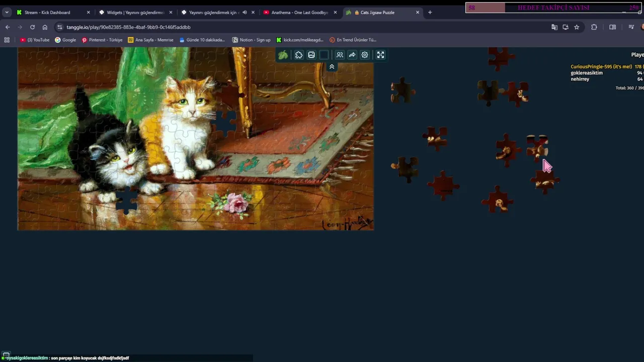Image resolution: width=644 pixels, height=362 pixels.
Task: Click player name nehirrey
Action: (x=580, y=79)
